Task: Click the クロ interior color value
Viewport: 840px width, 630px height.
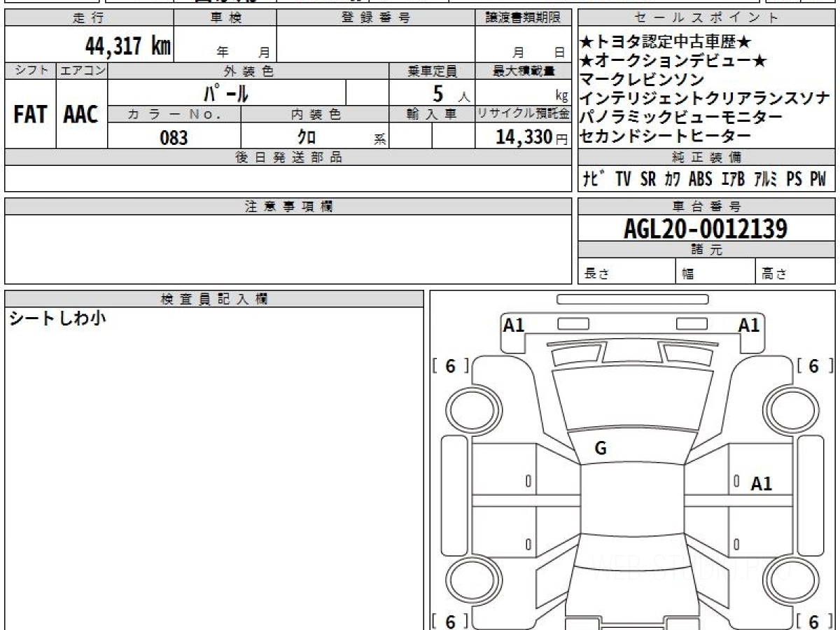Action: [x=307, y=137]
